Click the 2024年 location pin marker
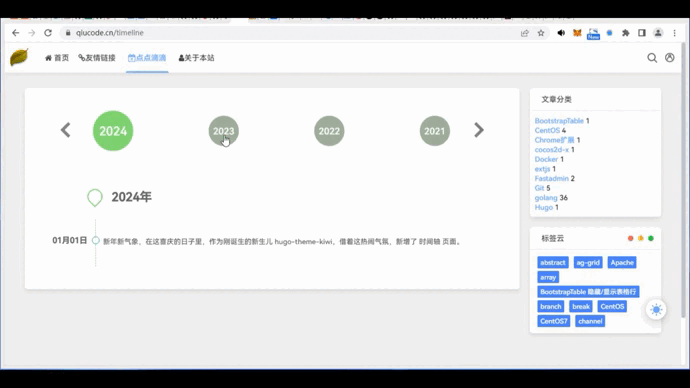Viewport: 690px width, 388px height. pyautogui.click(x=95, y=198)
